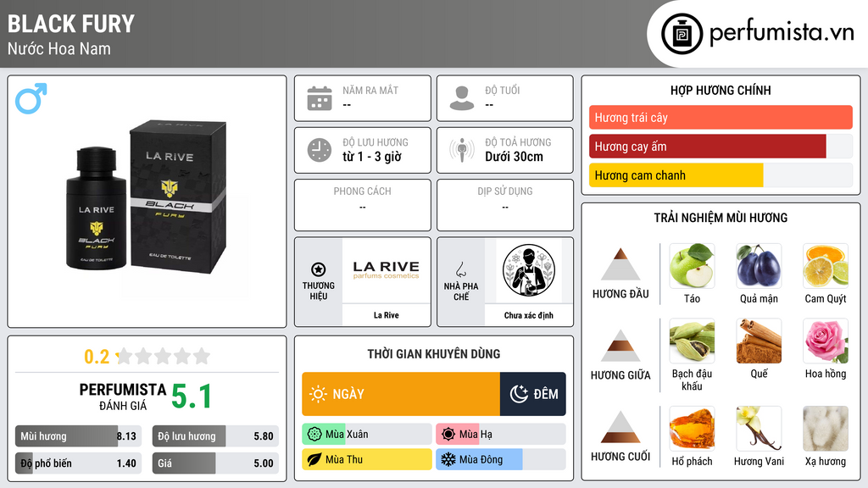Screen dimensions: 868x488
Task: Click the La Rive brand name link
Action: (386, 315)
